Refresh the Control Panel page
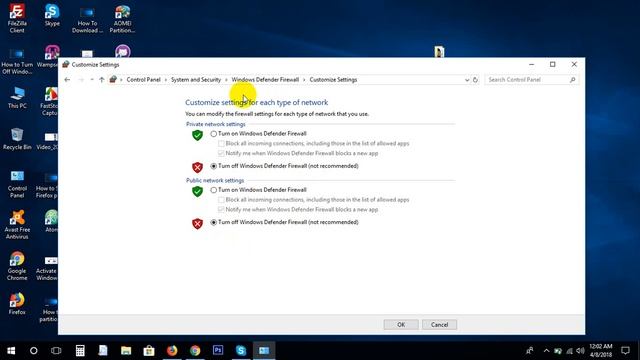This screenshot has height=360, width=640. point(476,80)
